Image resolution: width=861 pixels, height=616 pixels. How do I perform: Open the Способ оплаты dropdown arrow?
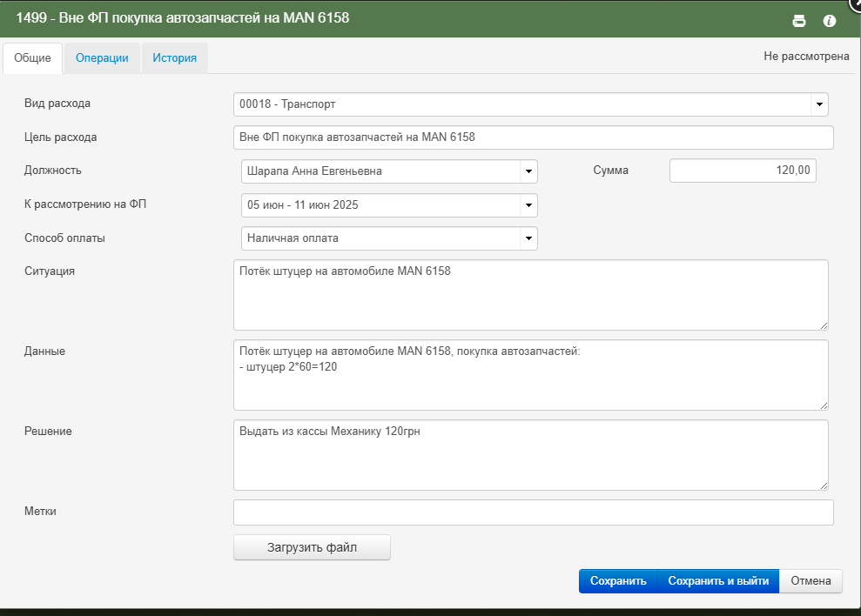[x=528, y=238]
